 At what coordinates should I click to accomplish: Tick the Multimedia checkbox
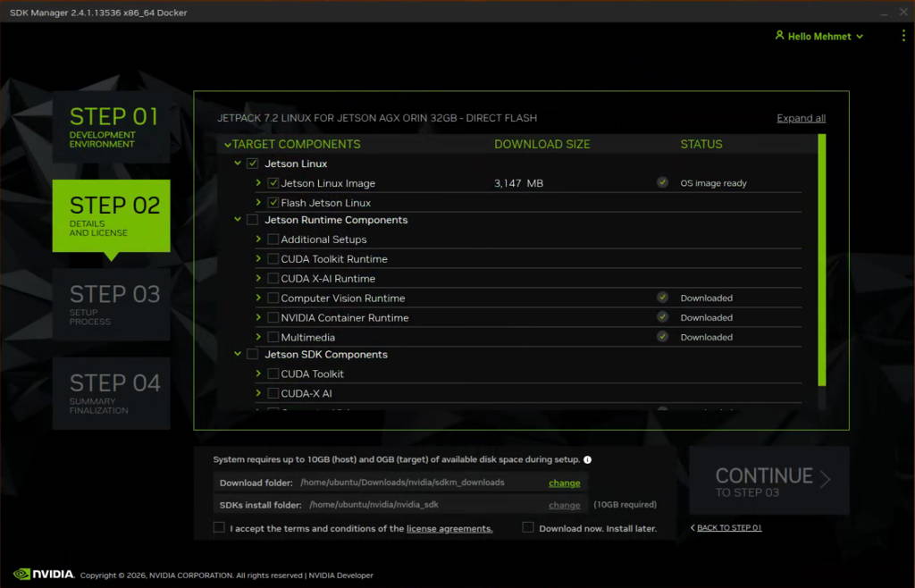pyautogui.click(x=273, y=337)
